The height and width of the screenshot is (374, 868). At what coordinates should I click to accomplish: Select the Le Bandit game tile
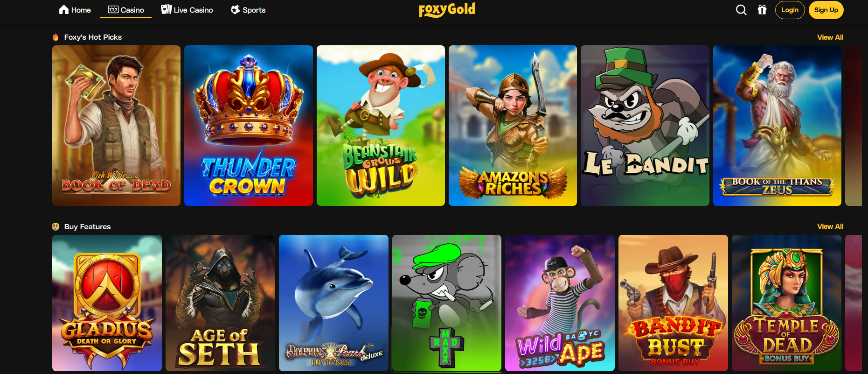[x=645, y=126]
